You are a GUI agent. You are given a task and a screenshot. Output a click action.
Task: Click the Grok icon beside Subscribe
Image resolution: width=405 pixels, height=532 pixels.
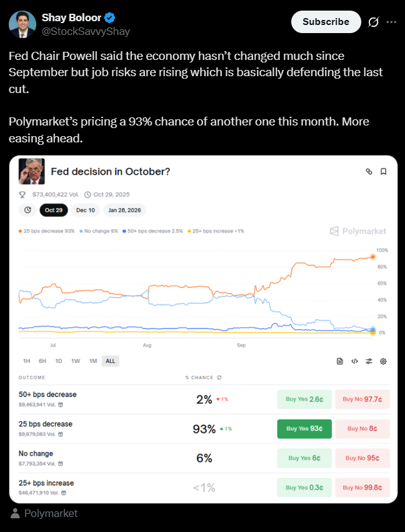374,22
